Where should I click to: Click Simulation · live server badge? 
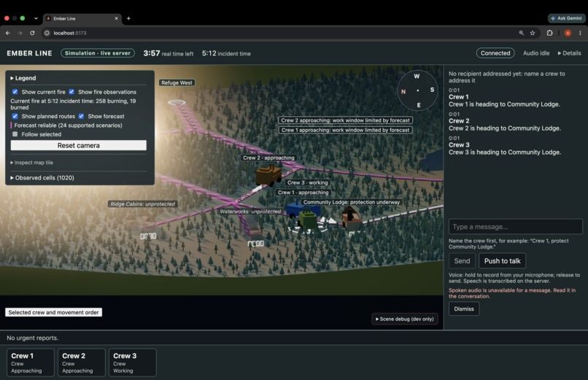tap(98, 53)
